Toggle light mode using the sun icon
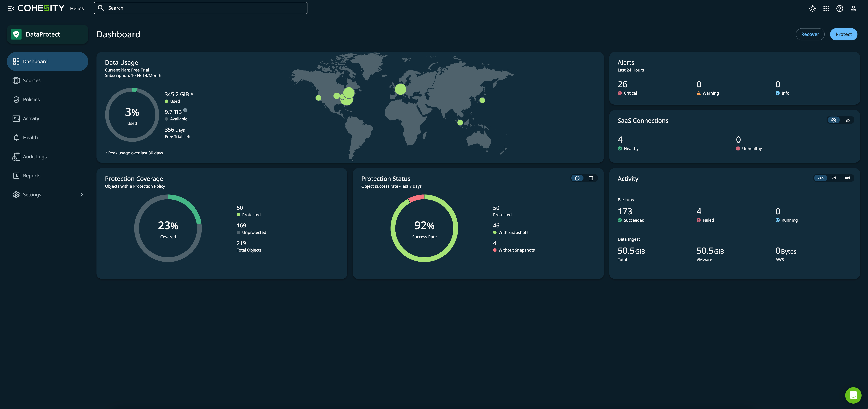Image resolution: width=868 pixels, height=409 pixels. point(812,8)
